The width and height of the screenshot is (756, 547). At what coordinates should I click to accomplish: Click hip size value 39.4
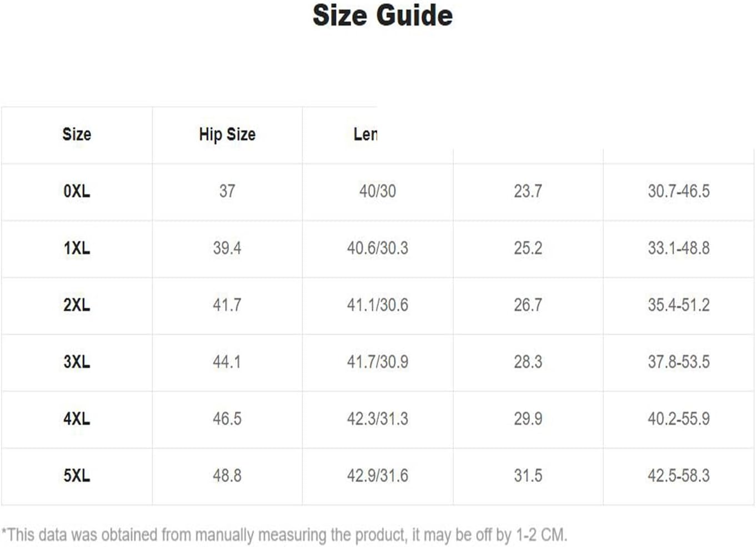227,248
